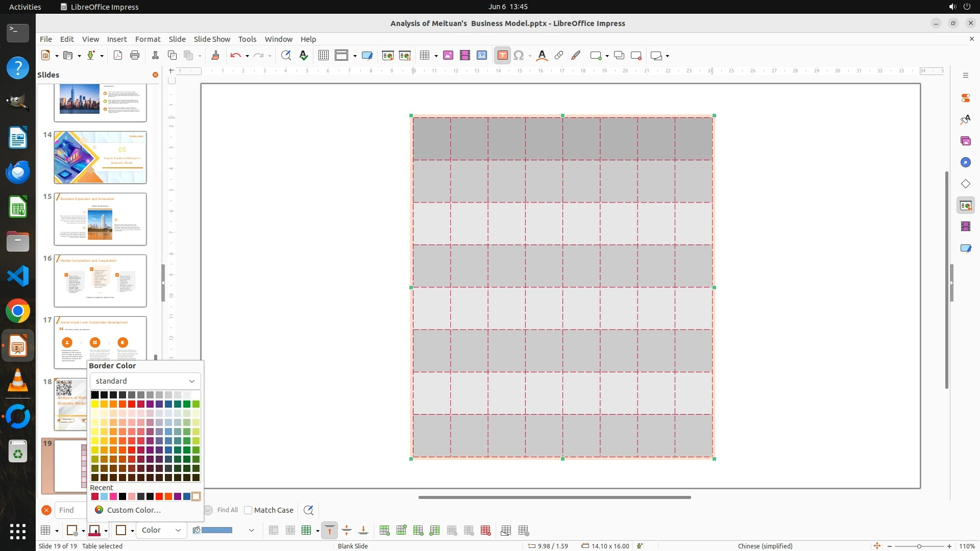Select slide 15 thumbnail

click(100, 219)
